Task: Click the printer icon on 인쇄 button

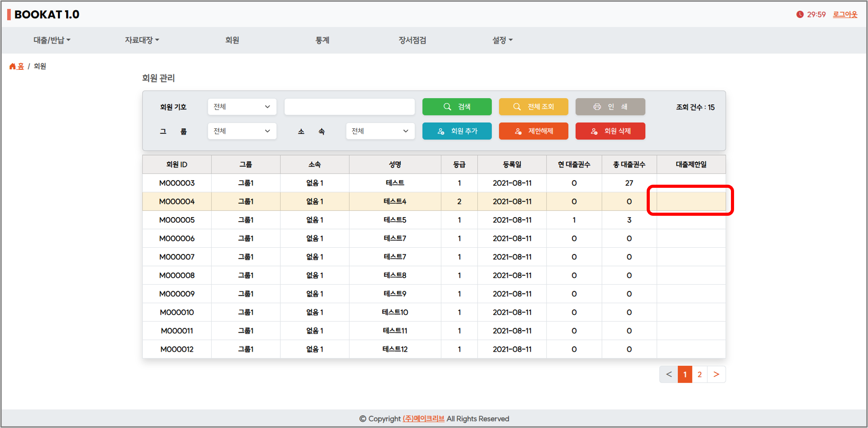Action: point(597,107)
